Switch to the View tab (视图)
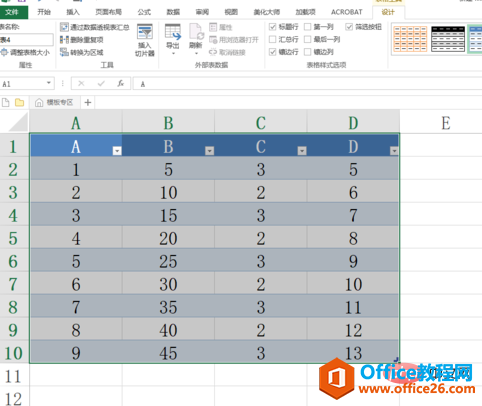This screenshot has width=482, height=406. click(x=231, y=12)
